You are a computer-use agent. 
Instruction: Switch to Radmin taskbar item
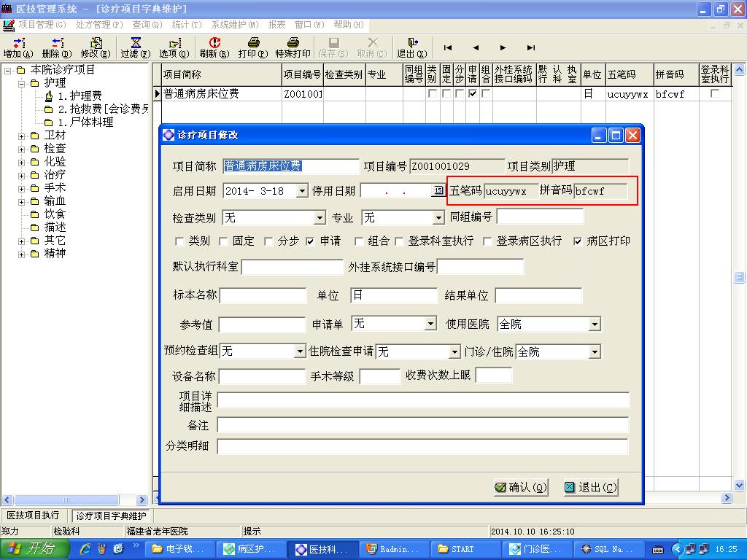(395, 549)
